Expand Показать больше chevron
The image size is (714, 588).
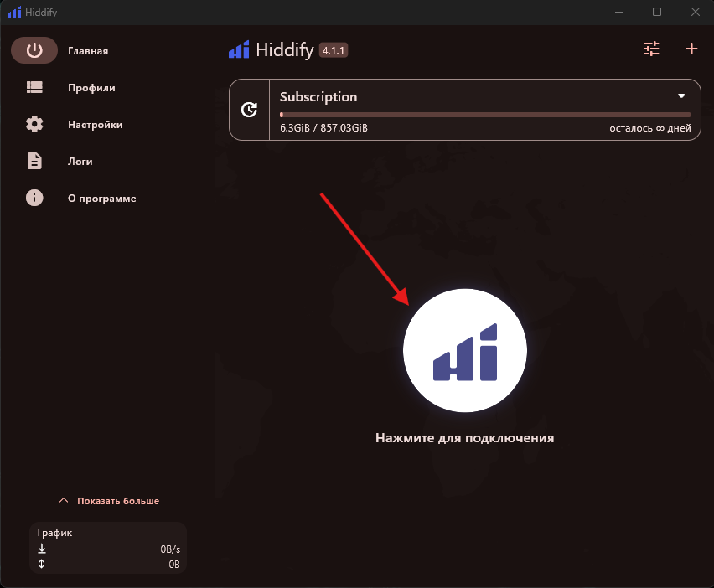pyautogui.click(x=64, y=500)
